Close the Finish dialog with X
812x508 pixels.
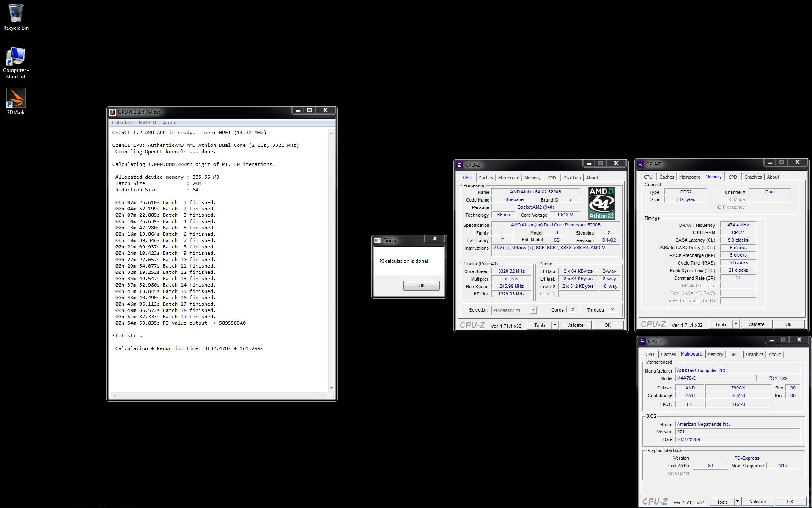[435, 238]
